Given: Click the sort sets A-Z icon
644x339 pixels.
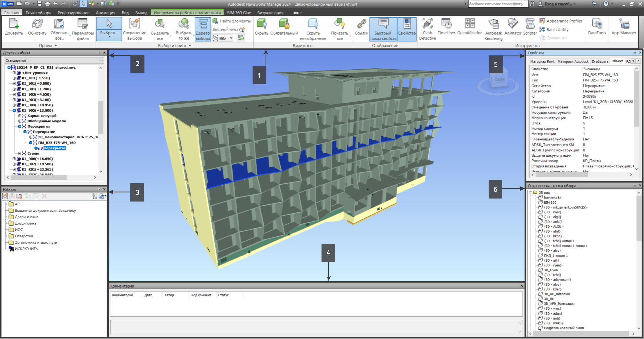Looking at the screenshot, I should pos(95,196).
